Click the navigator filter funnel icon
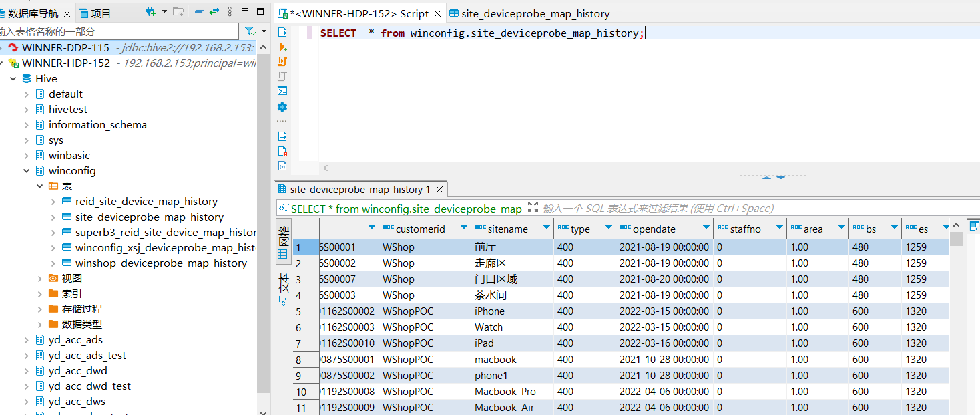The height and width of the screenshot is (415, 980). tap(250, 31)
